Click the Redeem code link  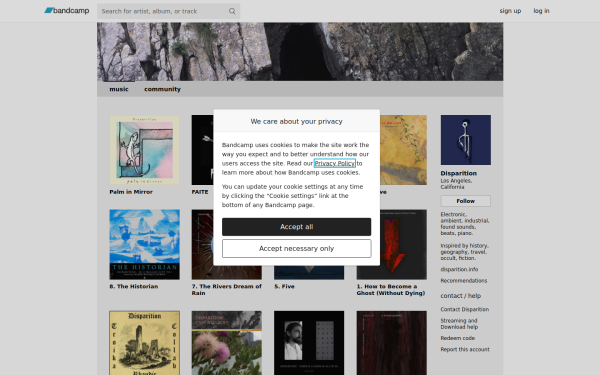[457, 338]
